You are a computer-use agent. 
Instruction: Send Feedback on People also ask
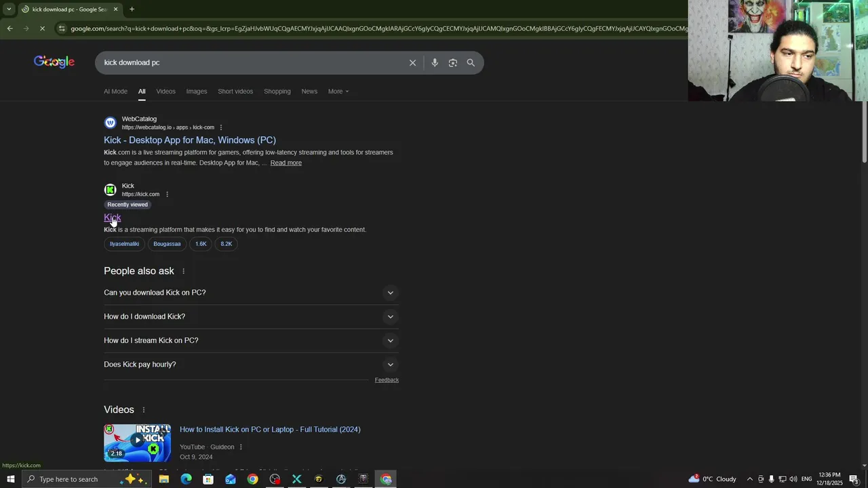pos(387,380)
